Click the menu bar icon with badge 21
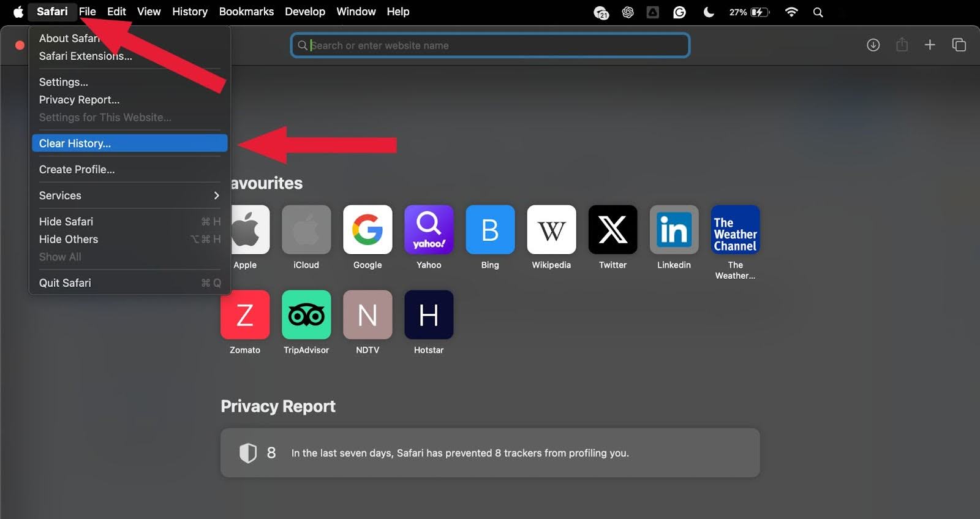 (601, 12)
